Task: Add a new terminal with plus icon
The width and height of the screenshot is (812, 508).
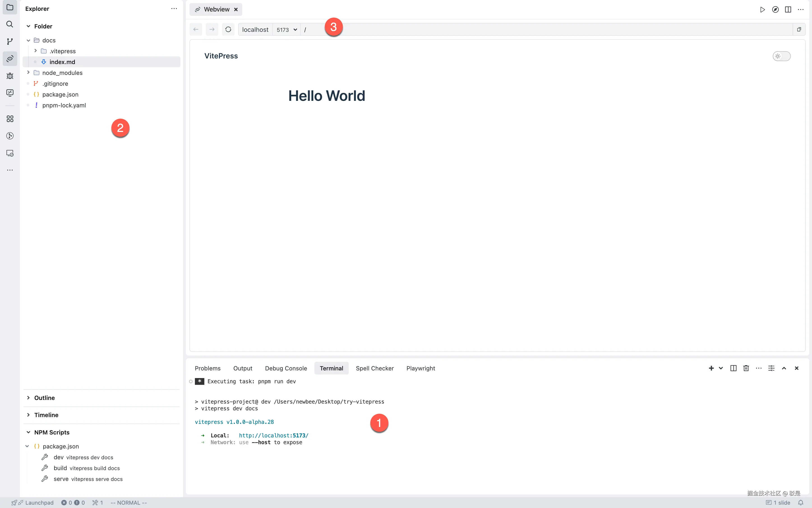Action: click(x=711, y=368)
